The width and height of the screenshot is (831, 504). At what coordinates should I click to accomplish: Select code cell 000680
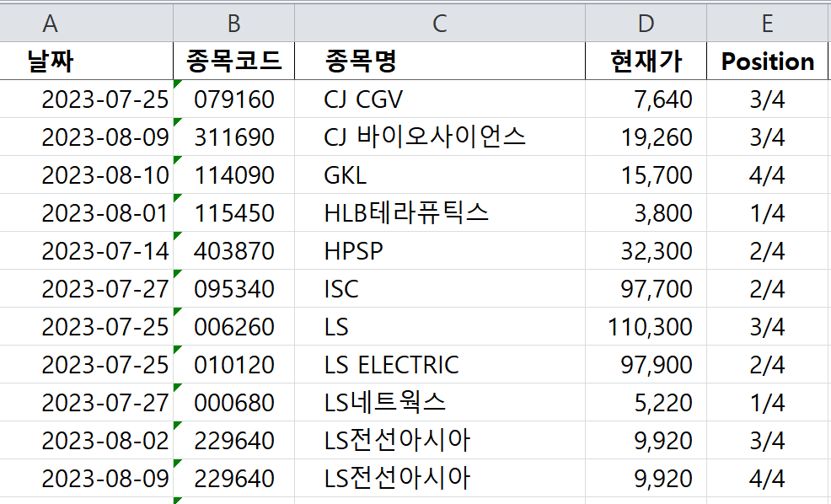tap(233, 402)
